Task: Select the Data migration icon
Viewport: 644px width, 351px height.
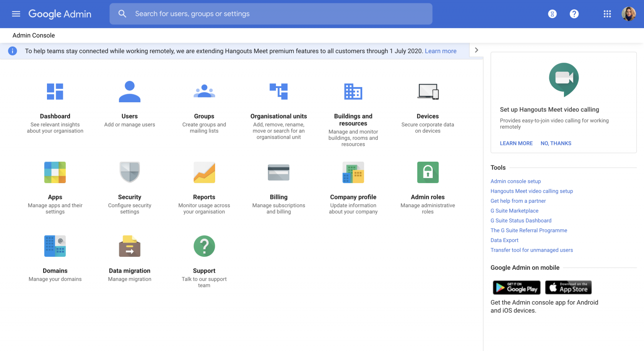Action: (x=130, y=246)
